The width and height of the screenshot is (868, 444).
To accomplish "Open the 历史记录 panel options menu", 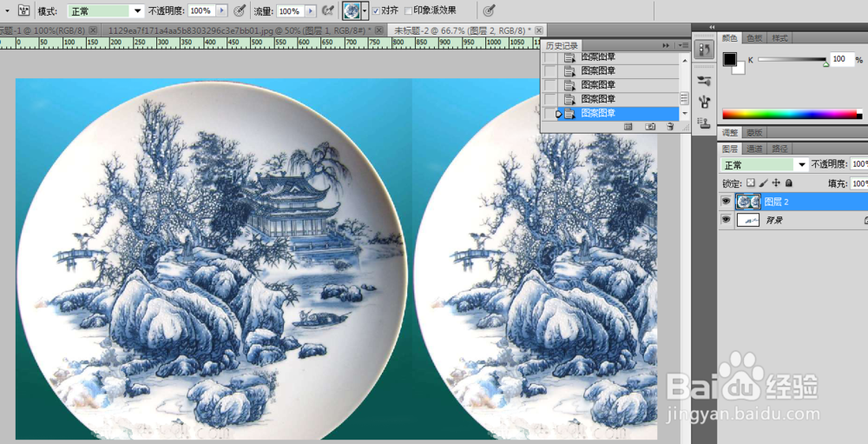I will pyautogui.click(x=684, y=45).
